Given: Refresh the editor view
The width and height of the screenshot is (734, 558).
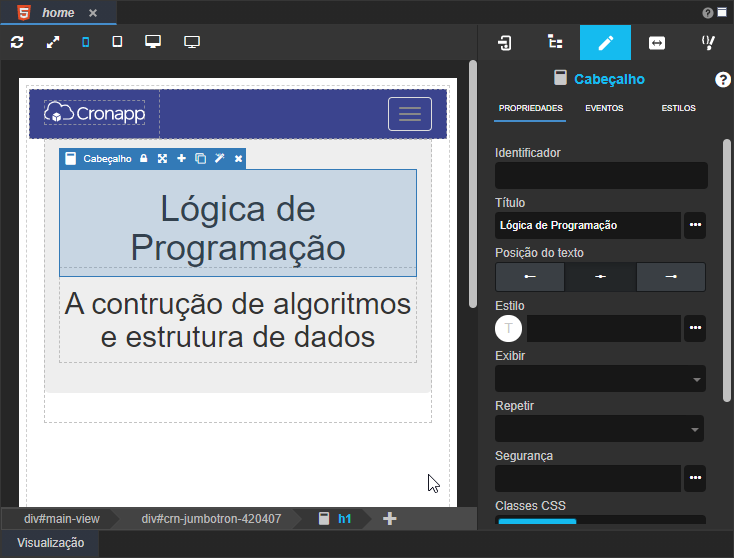Looking at the screenshot, I should click(17, 42).
